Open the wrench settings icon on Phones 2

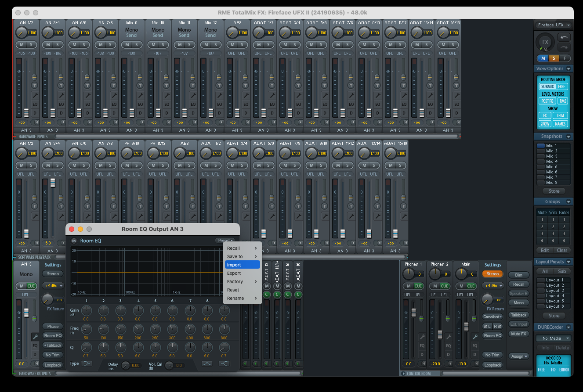[448, 337]
